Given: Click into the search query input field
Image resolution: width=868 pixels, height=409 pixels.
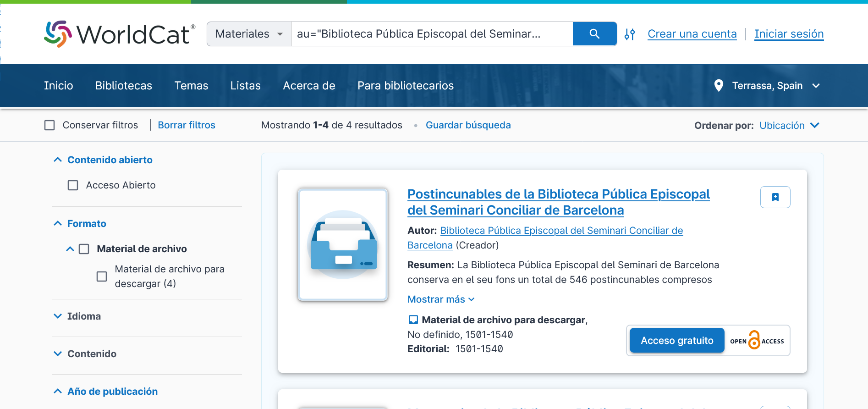Looking at the screenshot, I should 432,34.
